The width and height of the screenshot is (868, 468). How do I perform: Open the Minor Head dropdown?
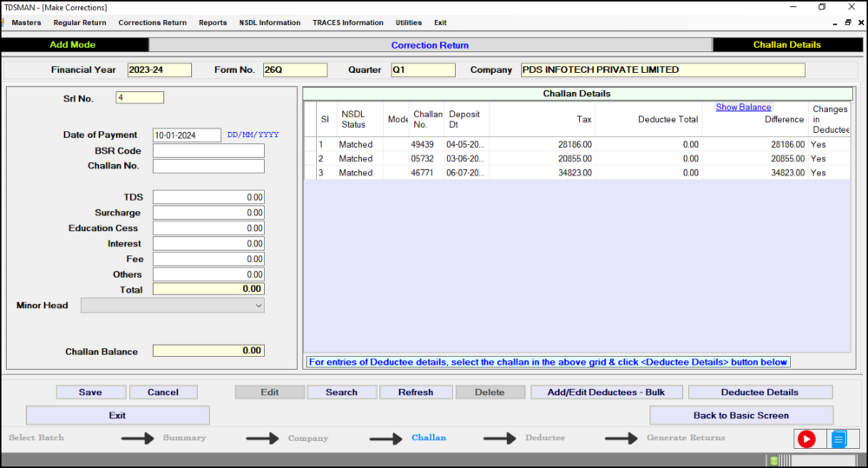tap(172, 305)
